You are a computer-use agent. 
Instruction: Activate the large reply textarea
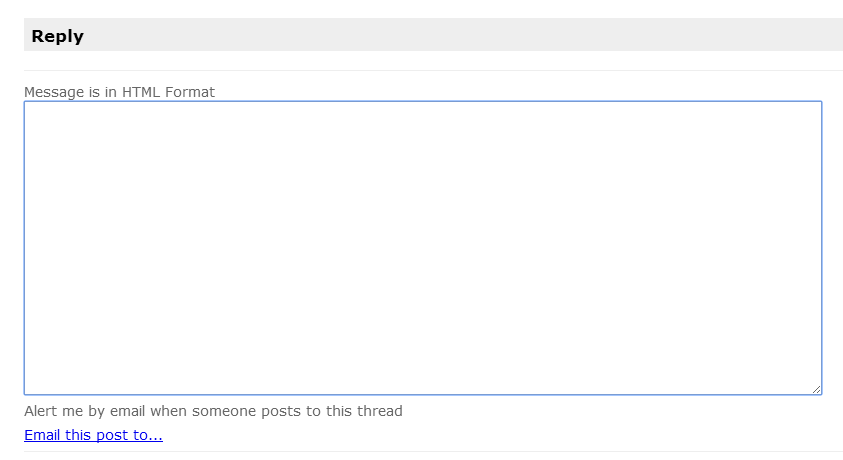[x=422, y=247]
